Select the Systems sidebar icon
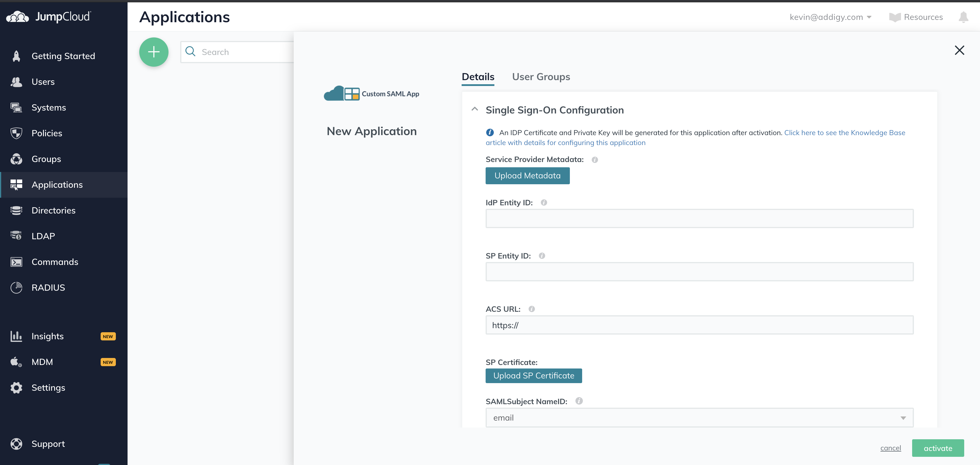Image resolution: width=980 pixels, height=465 pixels. coord(16,107)
